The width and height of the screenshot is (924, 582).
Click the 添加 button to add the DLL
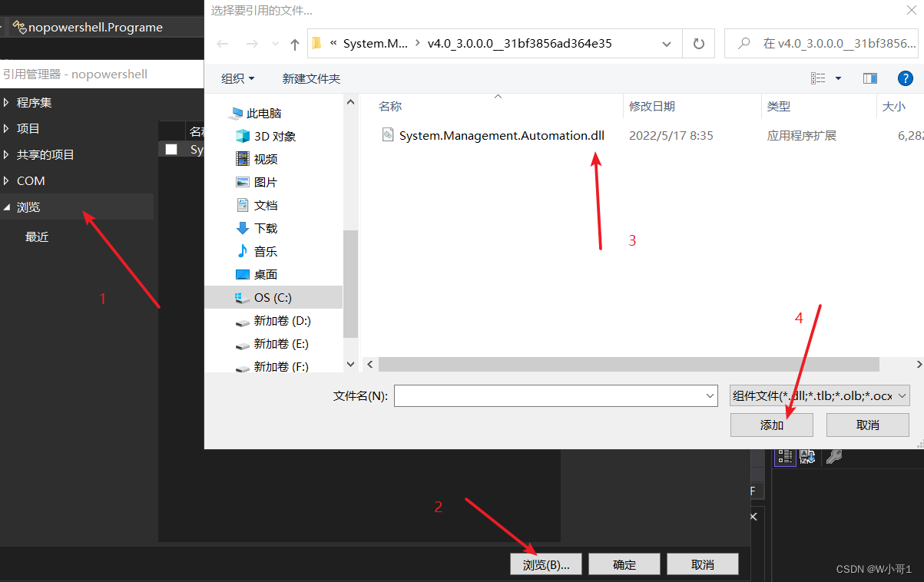(x=771, y=425)
